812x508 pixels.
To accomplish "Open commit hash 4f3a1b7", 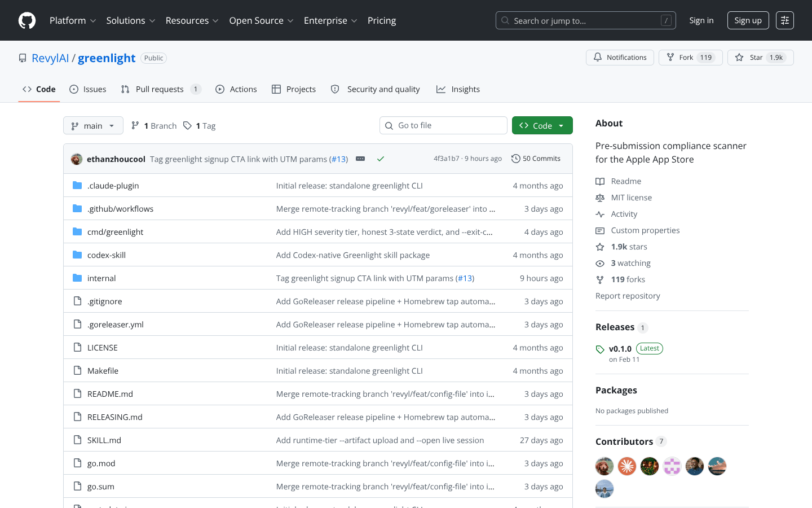I will (446, 159).
